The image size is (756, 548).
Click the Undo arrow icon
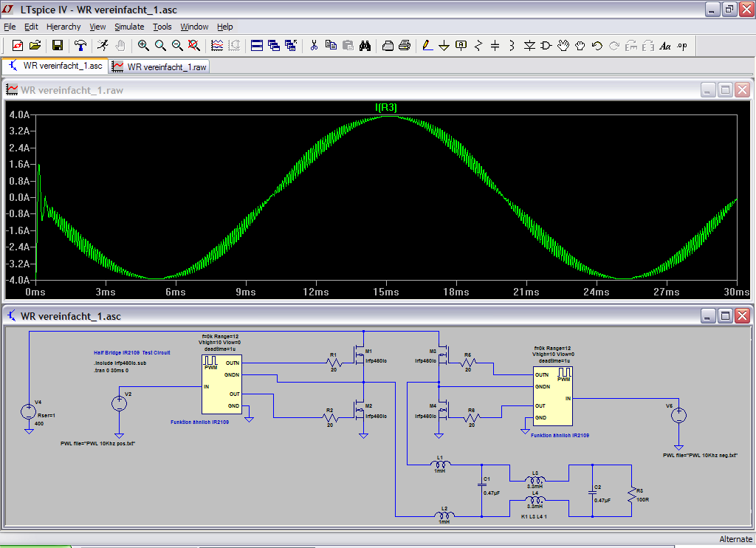coord(597,45)
